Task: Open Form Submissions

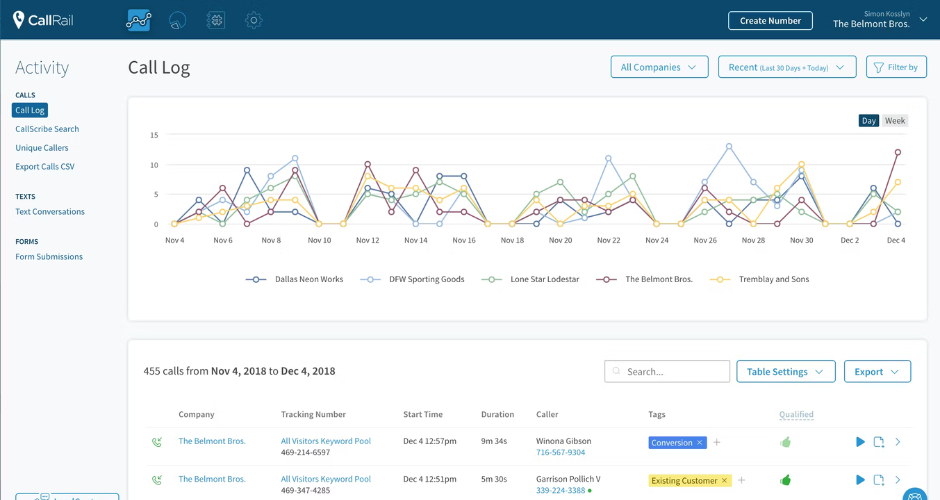Action: click(x=49, y=257)
